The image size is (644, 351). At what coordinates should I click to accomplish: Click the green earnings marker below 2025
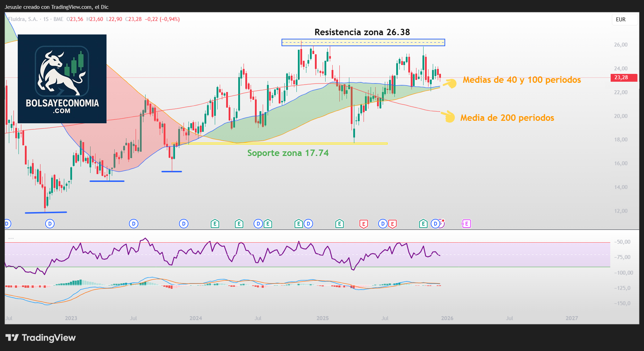(339, 224)
